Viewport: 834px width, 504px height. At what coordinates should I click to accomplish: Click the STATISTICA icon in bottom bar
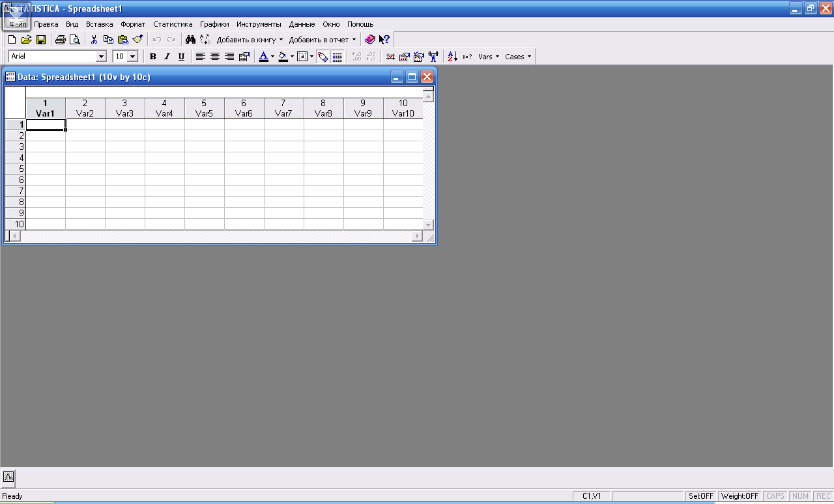coord(8,477)
